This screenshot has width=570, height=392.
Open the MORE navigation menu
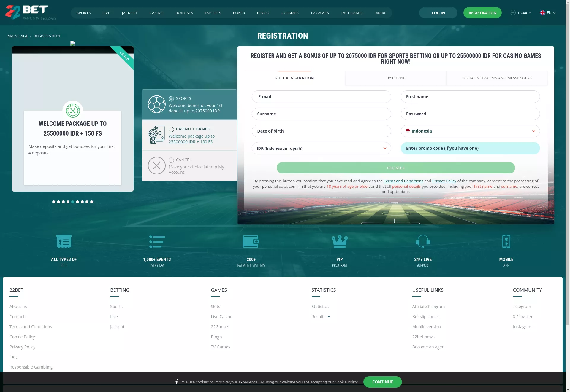[x=381, y=13]
